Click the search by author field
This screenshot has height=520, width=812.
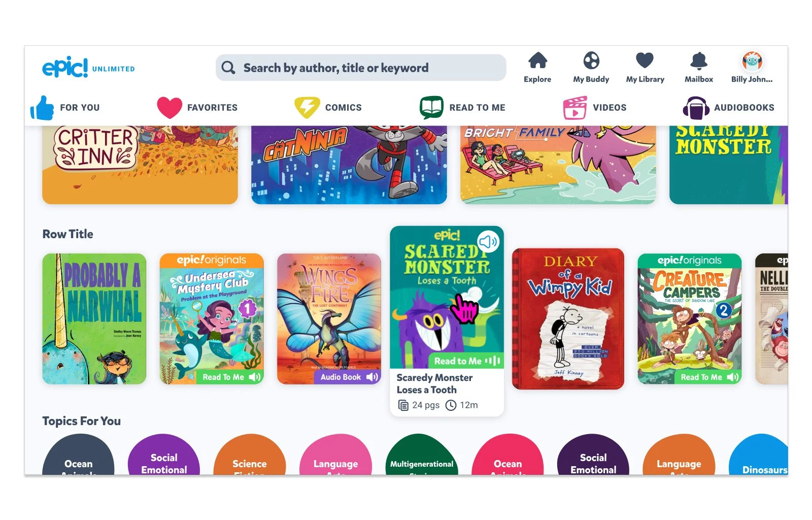(361, 68)
